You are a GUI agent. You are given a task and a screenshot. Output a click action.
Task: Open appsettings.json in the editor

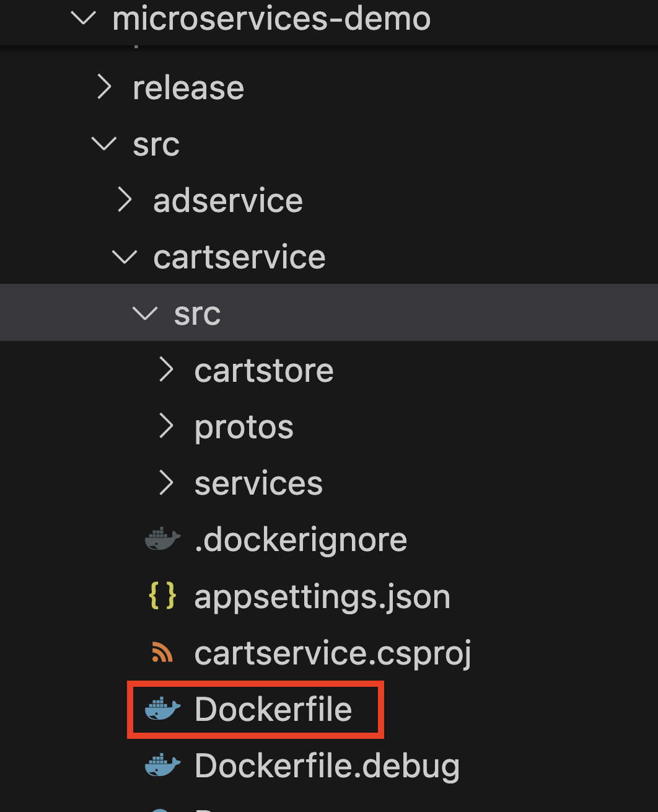322,596
